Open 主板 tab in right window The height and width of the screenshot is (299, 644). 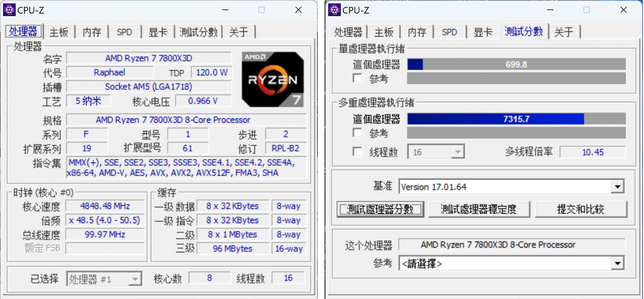click(x=384, y=32)
